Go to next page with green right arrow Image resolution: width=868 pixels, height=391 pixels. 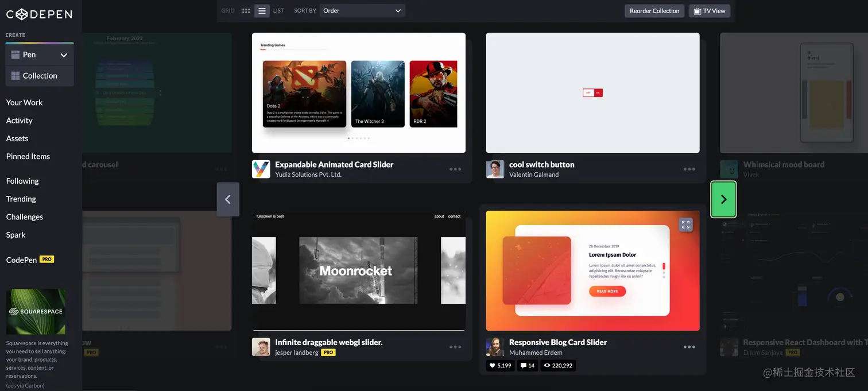point(723,199)
